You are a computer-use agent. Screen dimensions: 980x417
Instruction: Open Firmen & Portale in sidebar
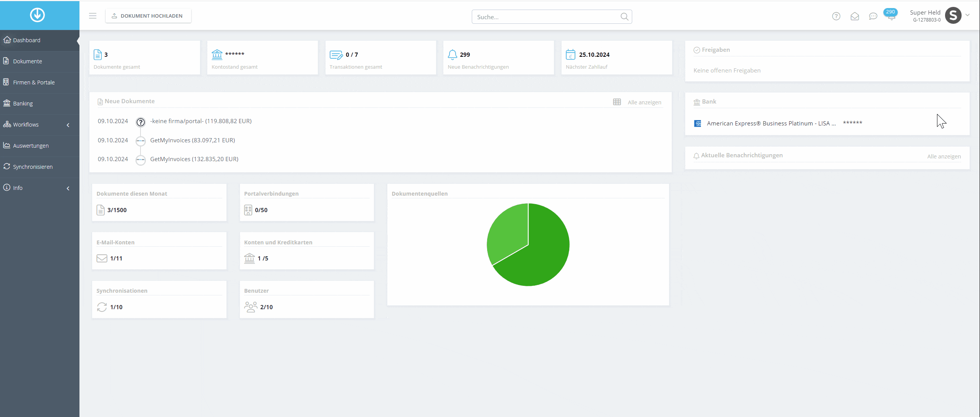coord(40,82)
